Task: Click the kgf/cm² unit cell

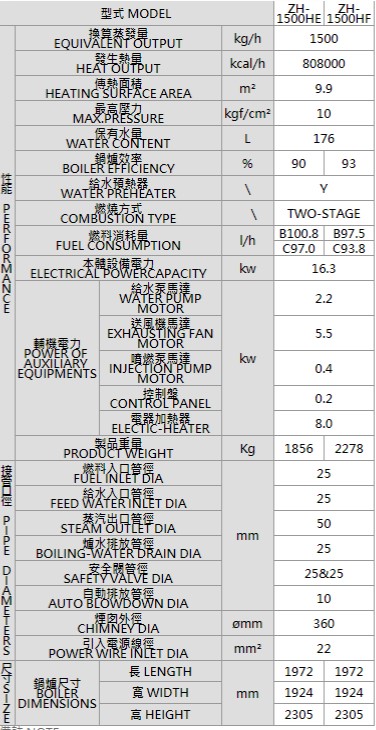Action: point(248,114)
